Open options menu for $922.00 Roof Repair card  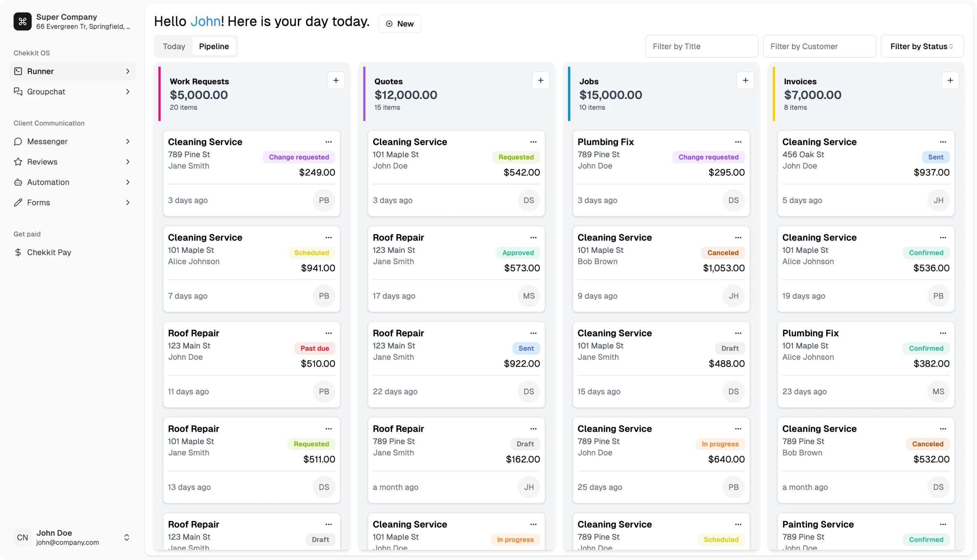[x=533, y=333]
